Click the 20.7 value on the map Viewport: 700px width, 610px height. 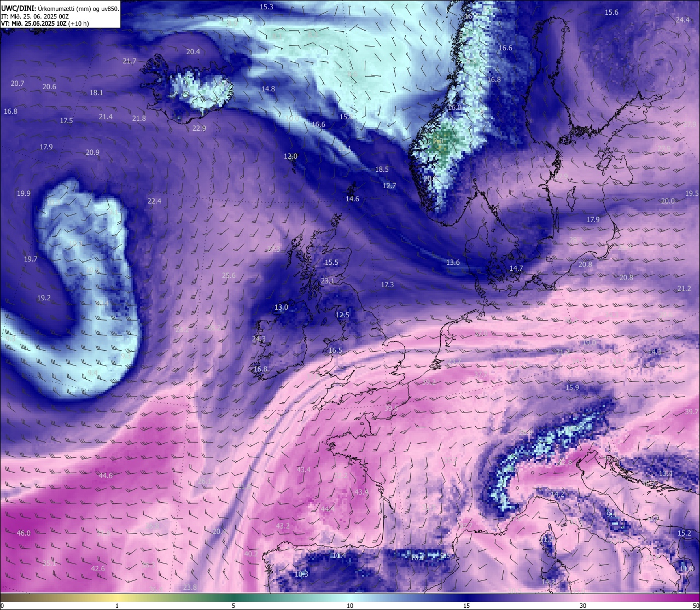[x=17, y=83]
